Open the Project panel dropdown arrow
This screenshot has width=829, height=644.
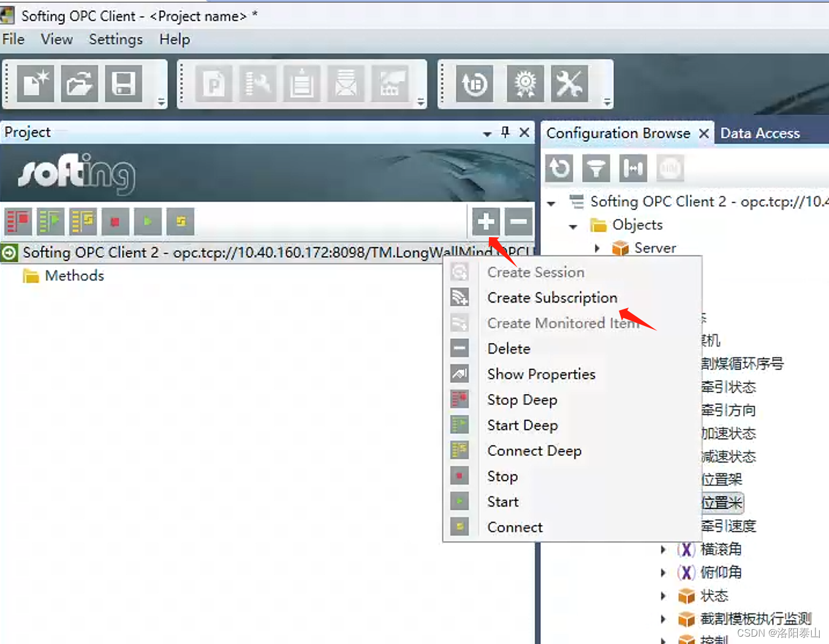(x=487, y=133)
